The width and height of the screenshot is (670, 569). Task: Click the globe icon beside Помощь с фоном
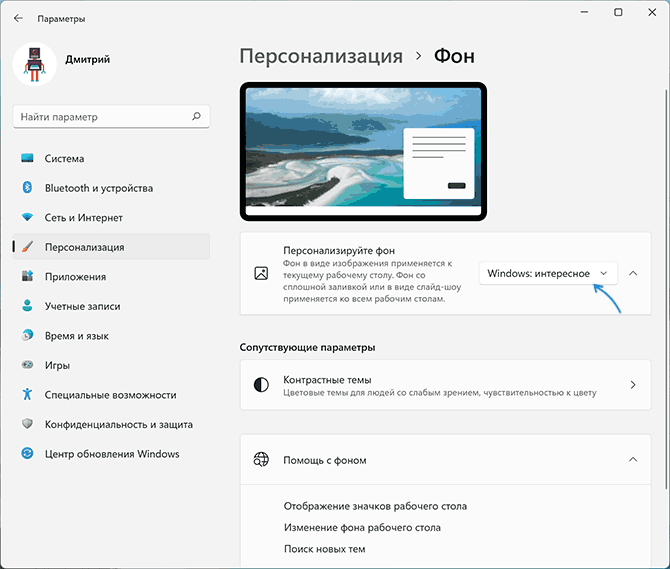pyautogui.click(x=261, y=460)
